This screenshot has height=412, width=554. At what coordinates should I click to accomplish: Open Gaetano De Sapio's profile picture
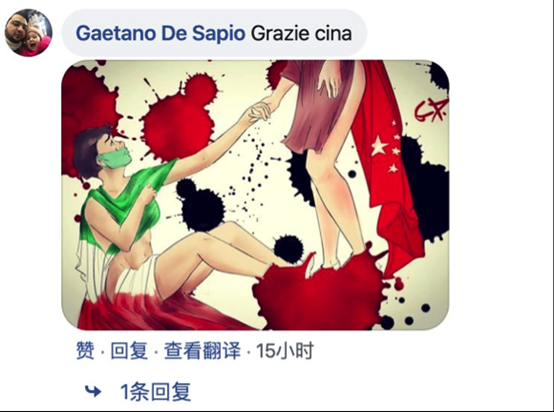click(x=28, y=33)
